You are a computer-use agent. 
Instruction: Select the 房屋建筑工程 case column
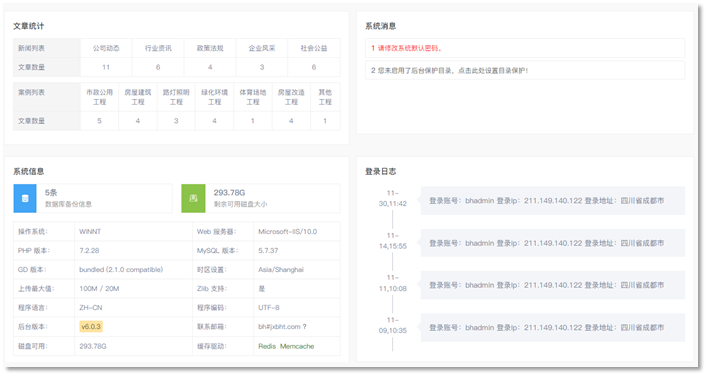click(x=138, y=97)
